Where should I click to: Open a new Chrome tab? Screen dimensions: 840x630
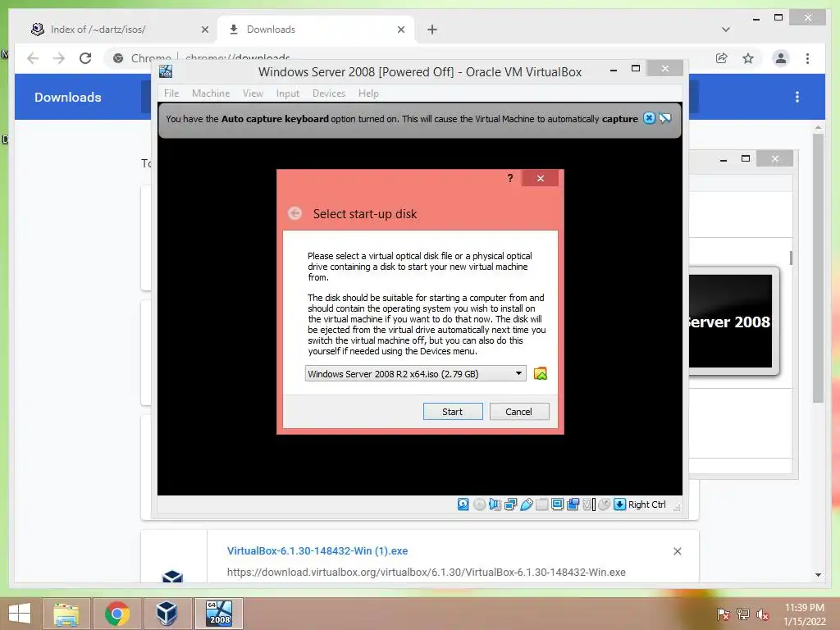tap(431, 30)
